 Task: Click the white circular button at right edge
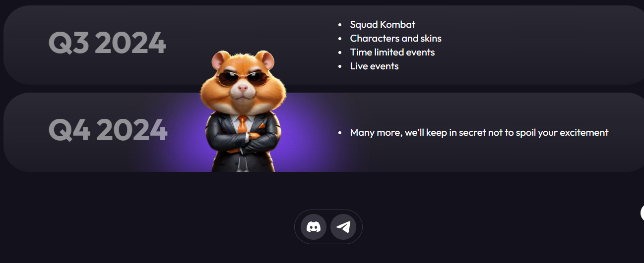642,213
